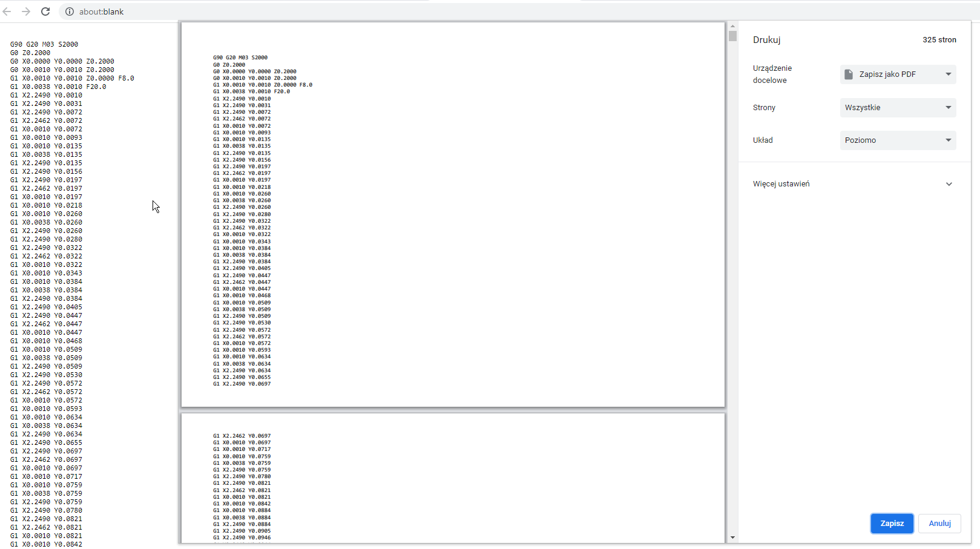Click the blue Zapisz button
The width and height of the screenshot is (980, 549).
pyautogui.click(x=892, y=524)
